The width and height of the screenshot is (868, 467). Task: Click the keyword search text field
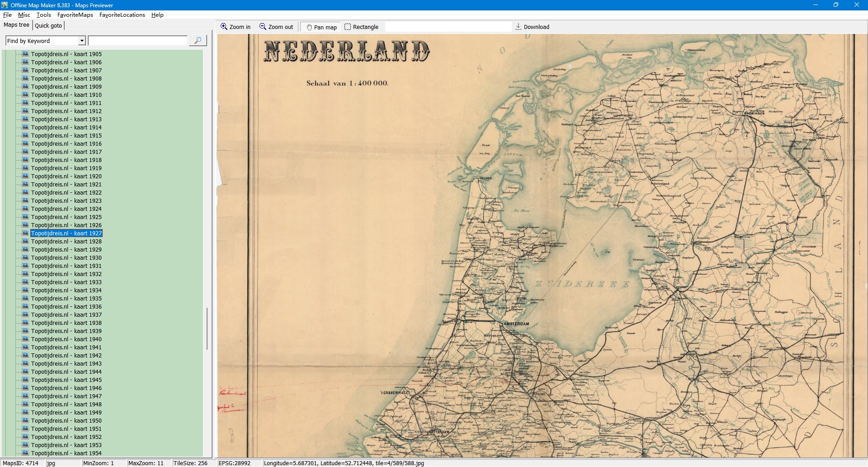(x=137, y=41)
